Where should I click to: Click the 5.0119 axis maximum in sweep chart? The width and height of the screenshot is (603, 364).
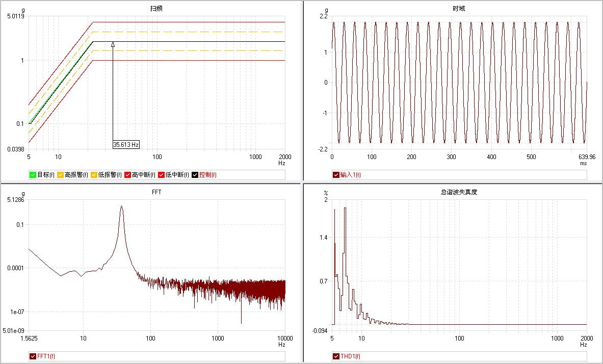pyautogui.click(x=15, y=16)
